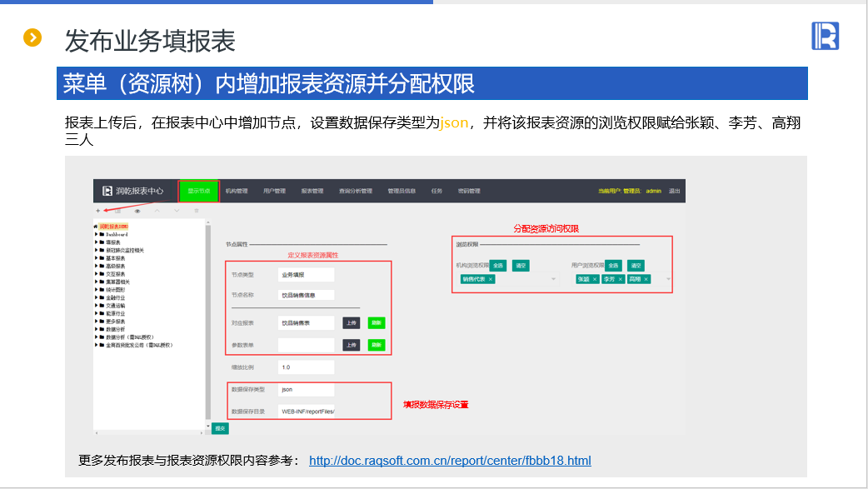Click the 缩放比例 field showing 1.0

pyautogui.click(x=306, y=367)
